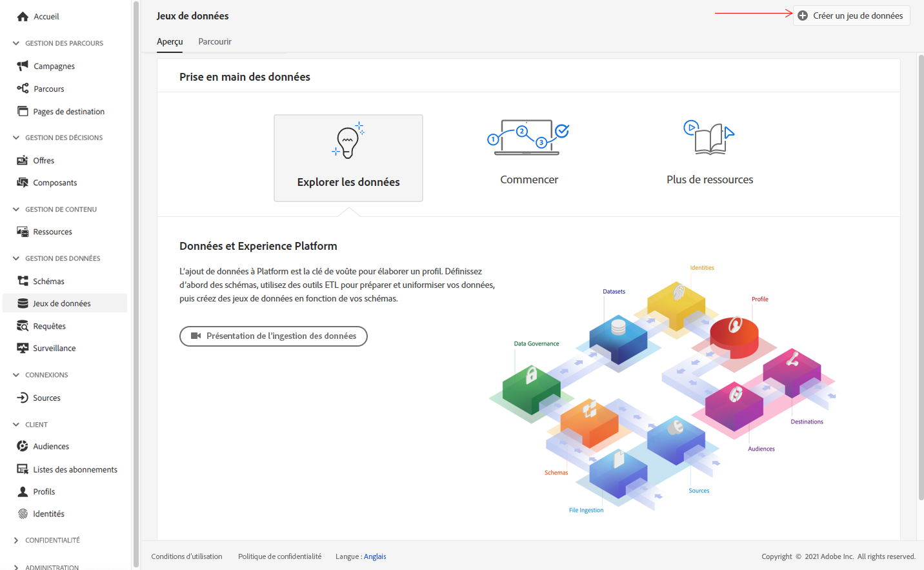Switch to the Aperçu tab
The width and height of the screenshot is (924, 570).
[x=170, y=41]
